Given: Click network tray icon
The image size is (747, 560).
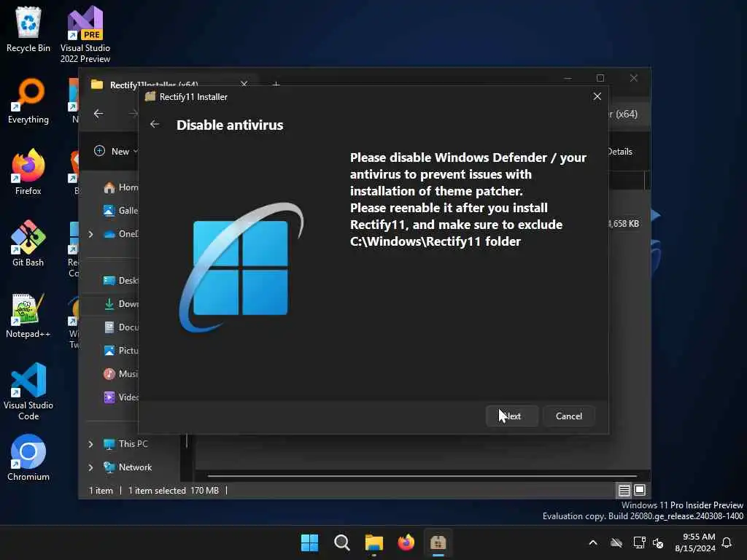Looking at the screenshot, I should point(639,542).
